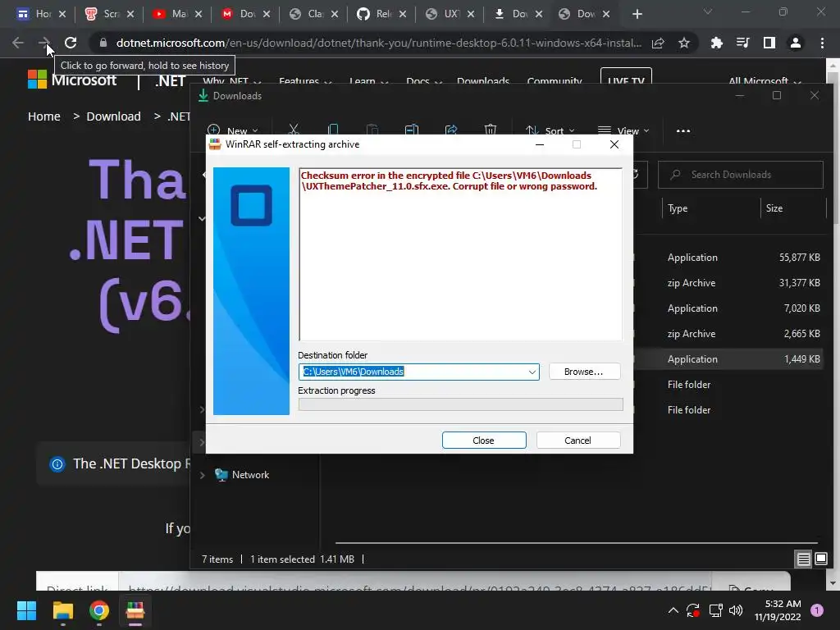Open the notification badge in taskbar
This screenshot has width=840, height=630.
point(817,610)
